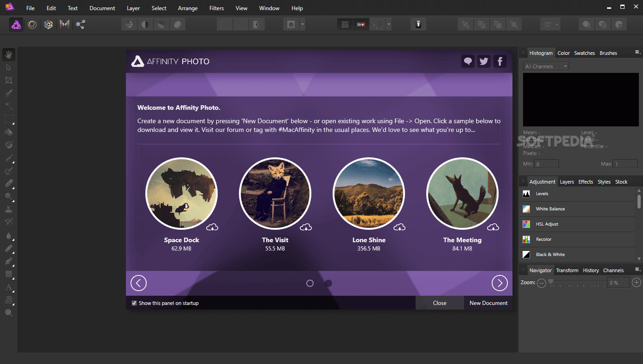Click the Adjustment list scrollbar
Image resolution: width=643 pixels, height=364 pixels.
(x=639, y=201)
